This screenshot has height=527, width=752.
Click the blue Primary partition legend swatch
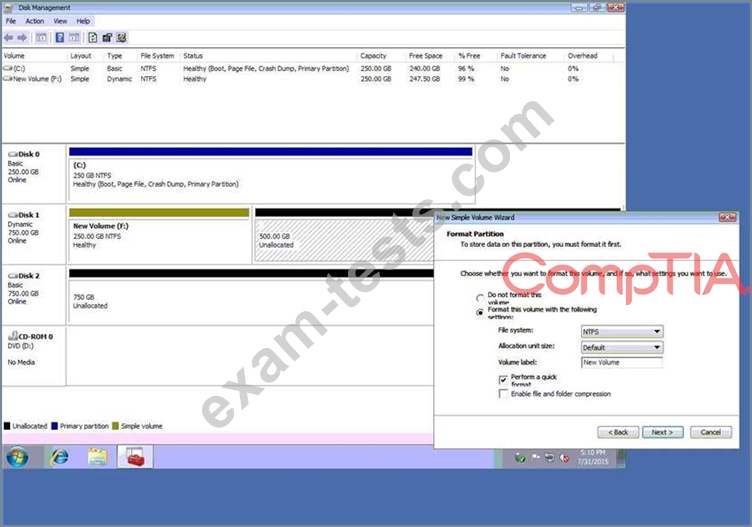(x=55, y=426)
